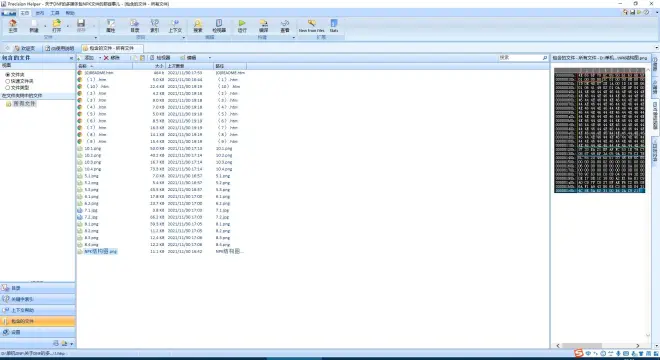660x360 pixels.
Task: Click the Compile (编译) ribbon icon
Action: pyautogui.click(x=263, y=24)
